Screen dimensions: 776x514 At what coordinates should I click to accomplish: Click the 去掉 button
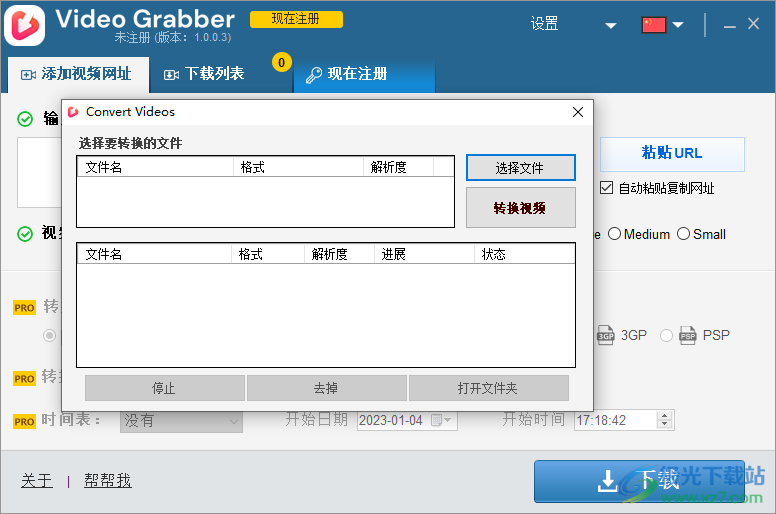coord(327,388)
